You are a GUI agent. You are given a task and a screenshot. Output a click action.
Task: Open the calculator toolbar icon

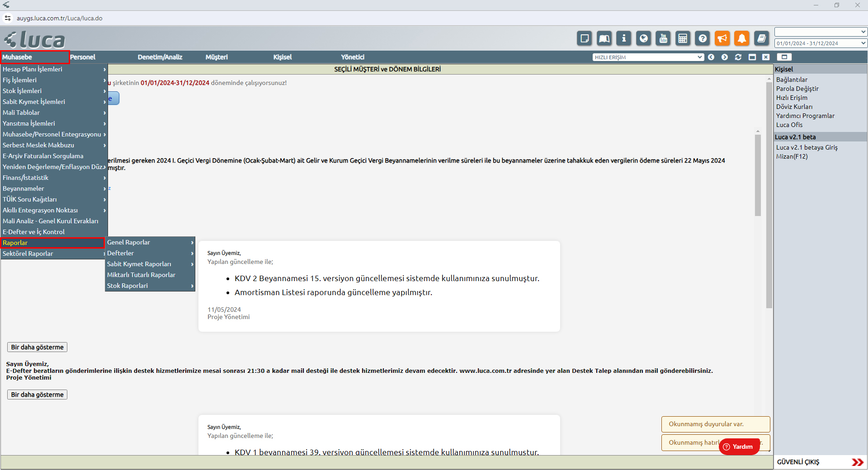[x=683, y=38]
